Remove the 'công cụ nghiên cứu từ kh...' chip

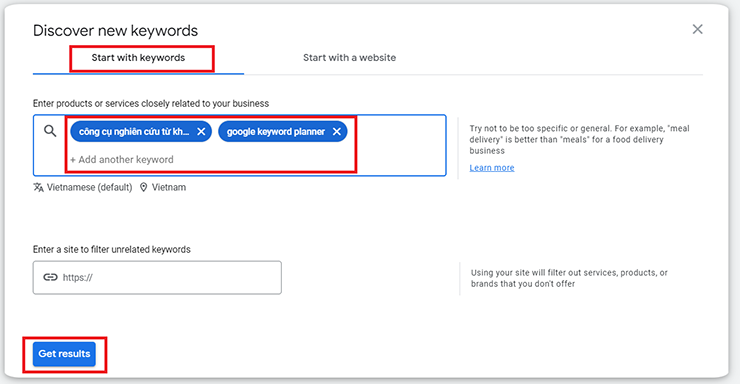pyautogui.click(x=201, y=132)
